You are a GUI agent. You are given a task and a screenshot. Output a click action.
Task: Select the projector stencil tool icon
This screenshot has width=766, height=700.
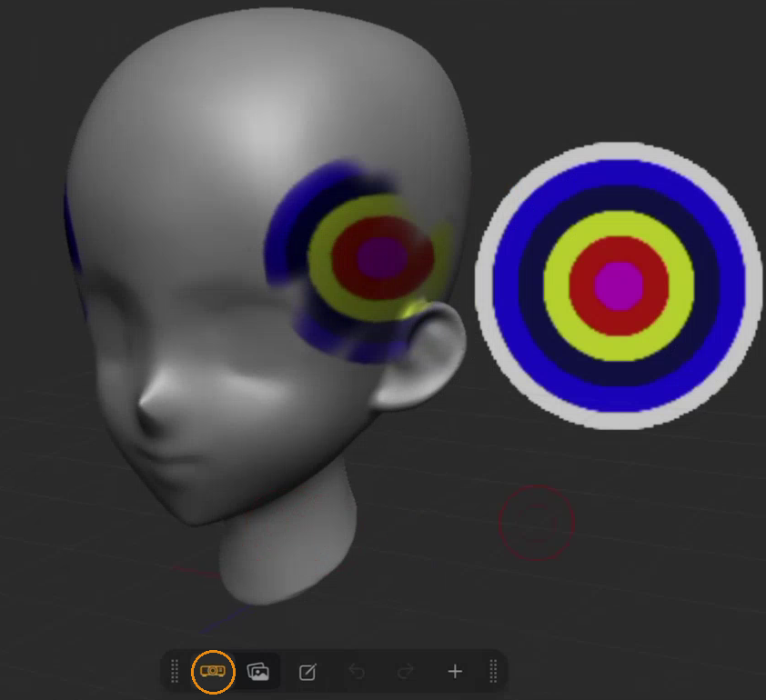coord(213,671)
